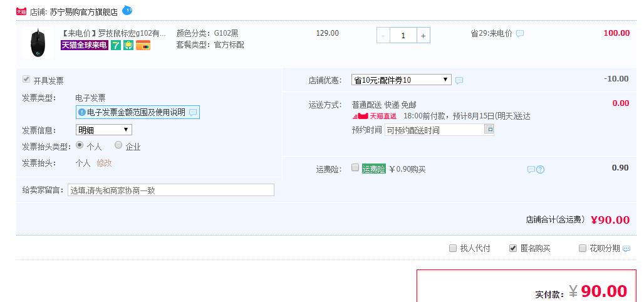Image resolution: width=644 pixels, height=302 pixels.
Task: Open the blue Wangwang chat icon beside the shop name
Action: [127, 10]
